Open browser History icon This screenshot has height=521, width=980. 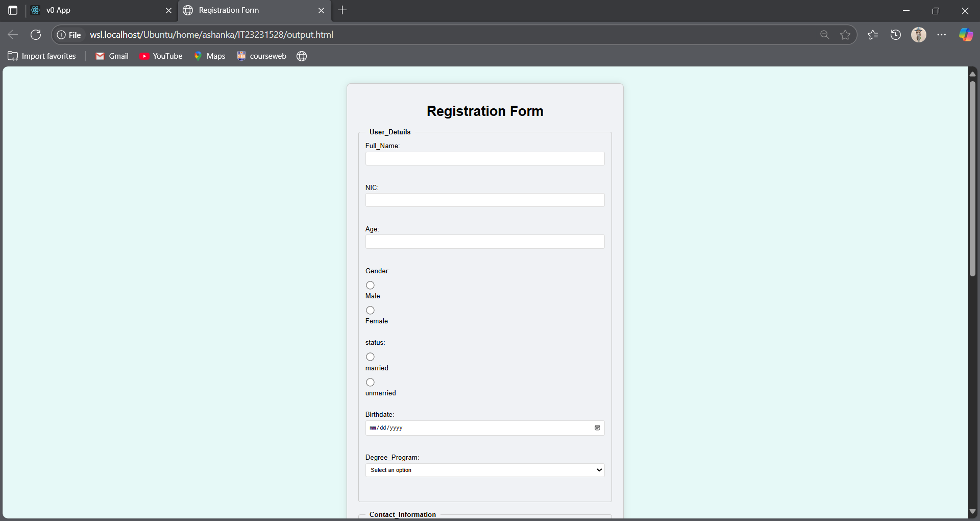(x=896, y=35)
